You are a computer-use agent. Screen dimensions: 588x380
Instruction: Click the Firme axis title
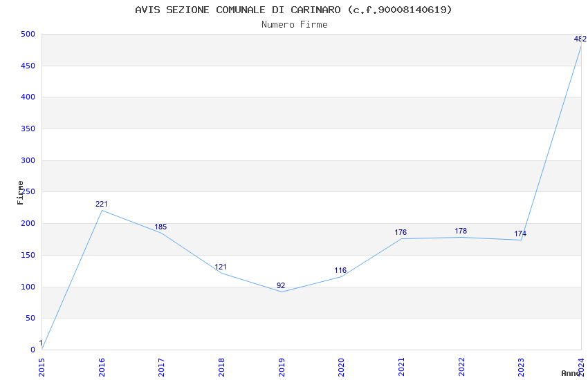(x=20, y=193)
